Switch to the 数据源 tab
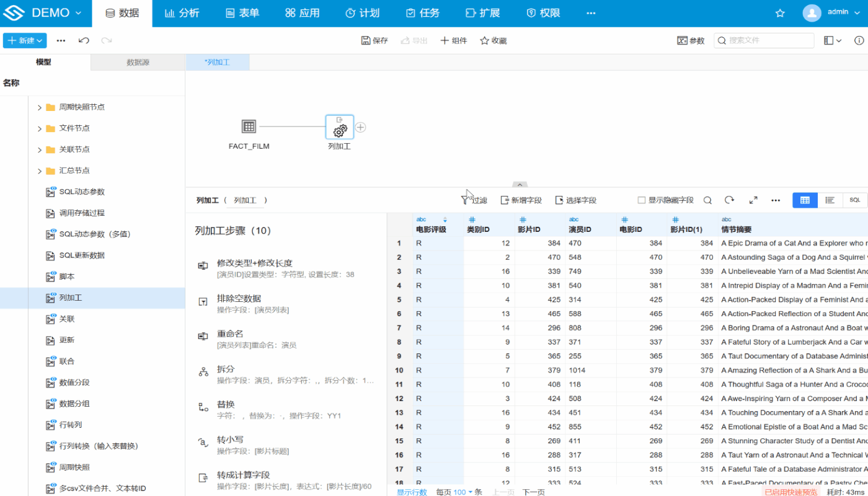868x496 pixels. click(x=138, y=63)
